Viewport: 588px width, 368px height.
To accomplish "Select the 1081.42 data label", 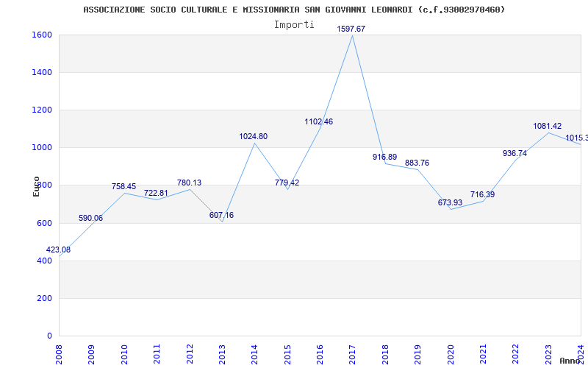I will coord(548,126).
